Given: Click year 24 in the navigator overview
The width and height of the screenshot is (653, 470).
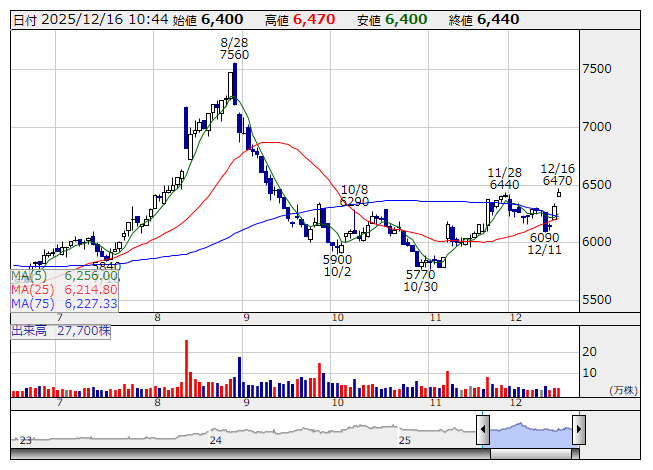Looking at the screenshot, I should (x=215, y=439).
